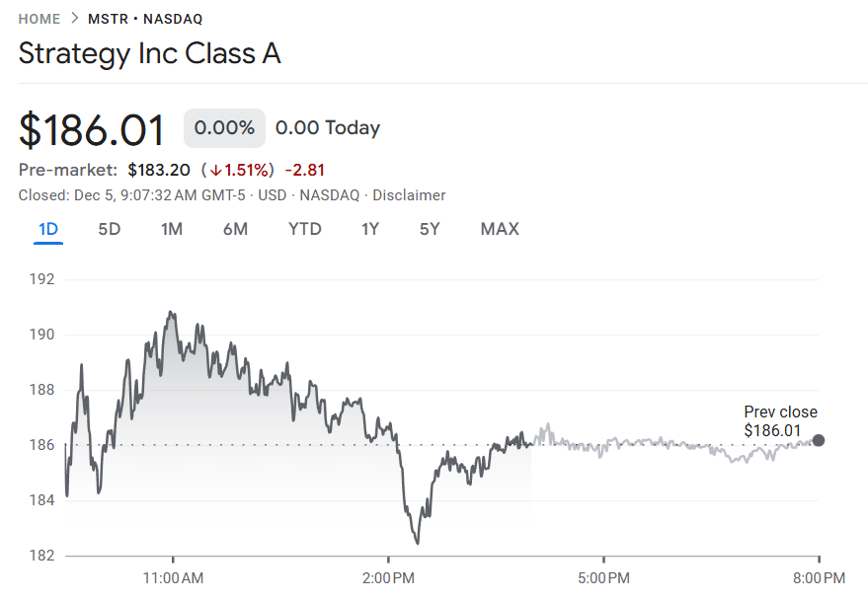Screen dimensions: 868x600
Task: Open the MAX history view
Action: (x=500, y=228)
